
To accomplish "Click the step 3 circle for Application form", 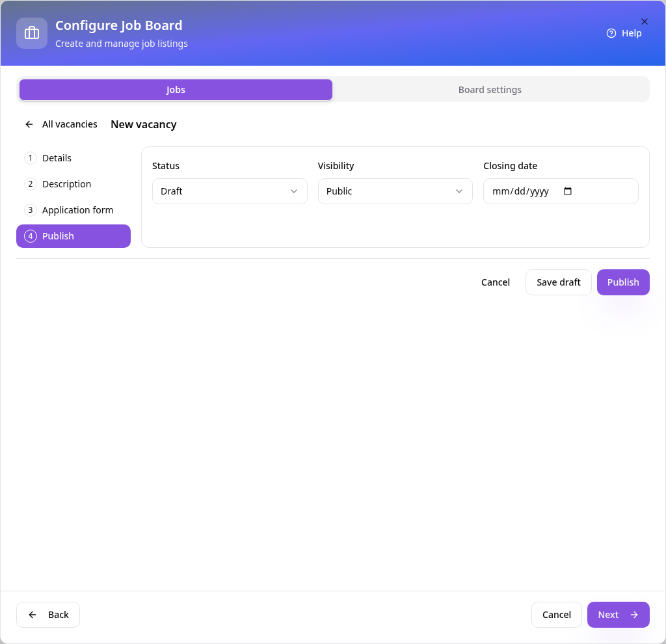I will click(30, 210).
